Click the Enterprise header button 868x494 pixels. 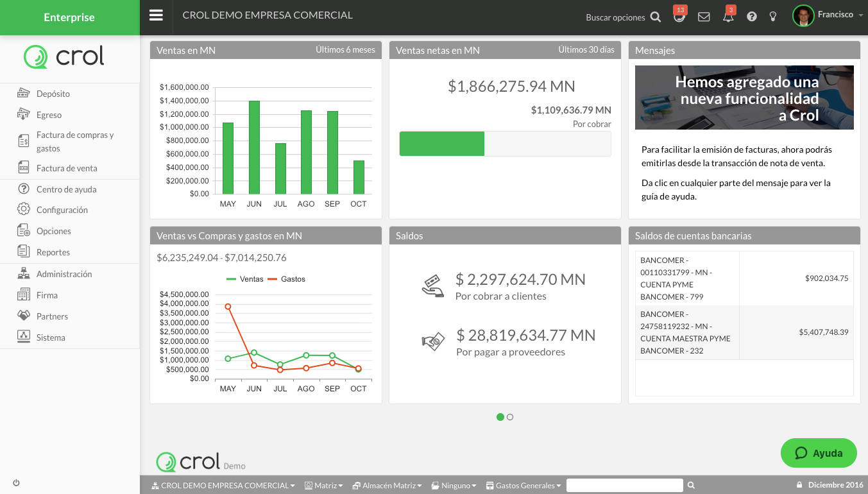[x=69, y=17]
